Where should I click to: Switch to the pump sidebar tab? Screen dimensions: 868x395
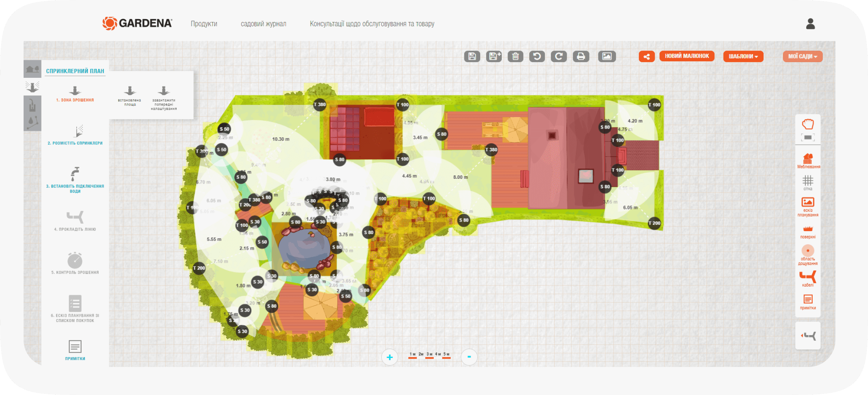(32, 105)
